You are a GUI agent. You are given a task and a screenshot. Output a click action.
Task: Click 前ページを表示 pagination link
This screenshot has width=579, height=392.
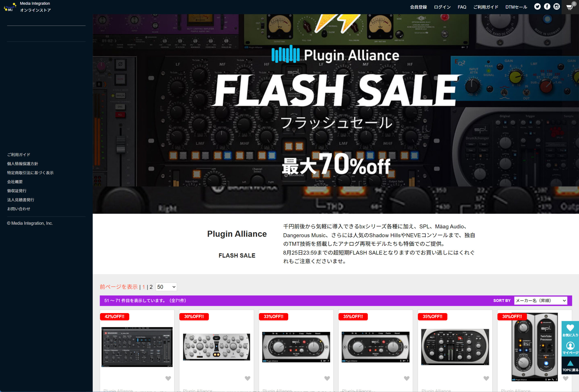pos(119,287)
